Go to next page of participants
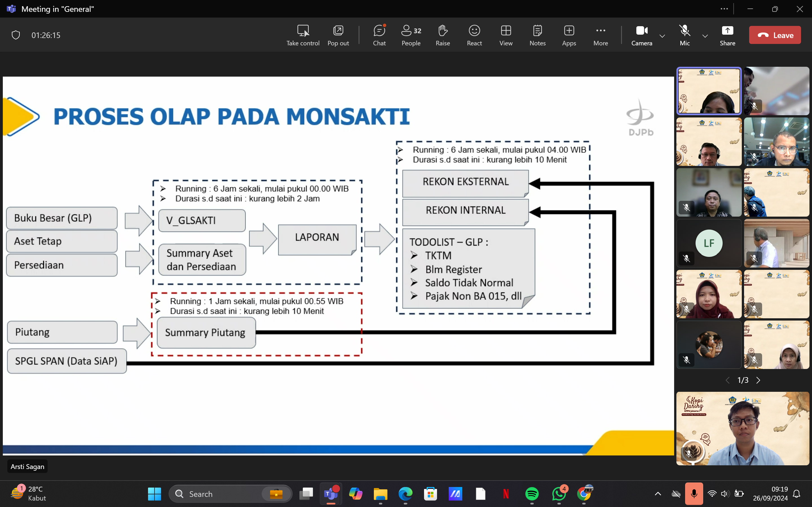The height and width of the screenshot is (507, 812). 758,380
